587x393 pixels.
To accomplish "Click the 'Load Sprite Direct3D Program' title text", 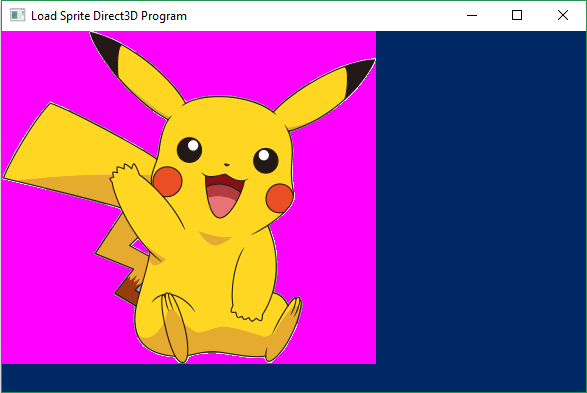I will point(109,16).
